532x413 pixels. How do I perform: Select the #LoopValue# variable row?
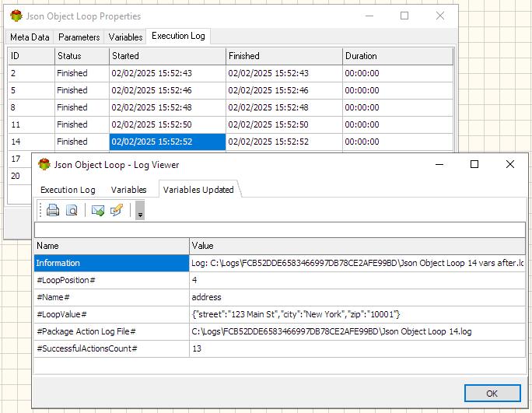click(x=279, y=314)
